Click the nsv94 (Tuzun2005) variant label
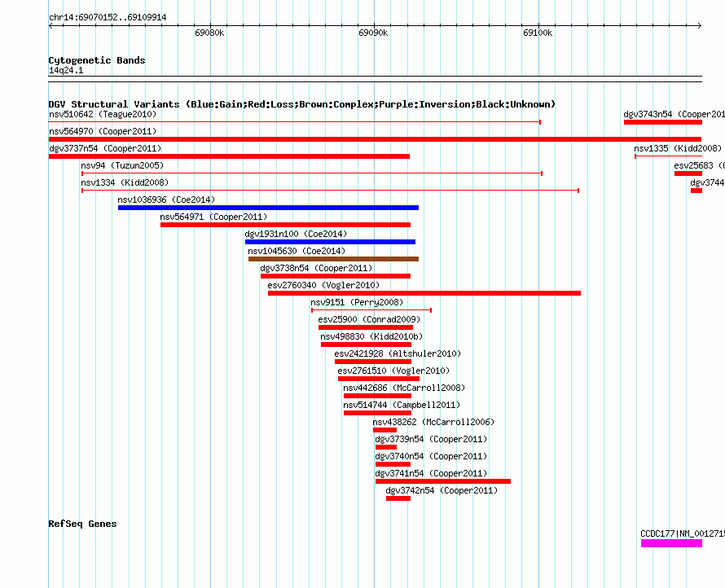 [122, 165]
